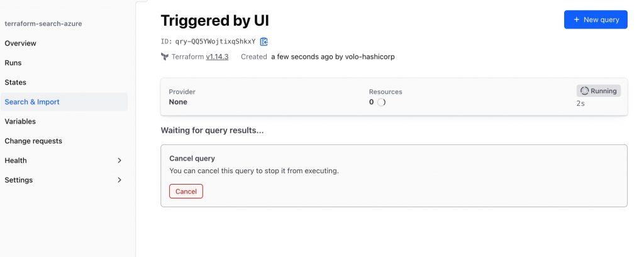The image size is (644, 257).
Task: Click the Terraform logo icon
Action: (165, 57)
